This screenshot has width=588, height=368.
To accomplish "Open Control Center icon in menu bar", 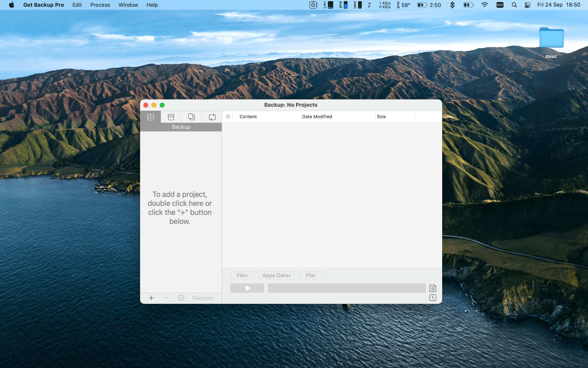I will pyautogui.click(x=527, y=5).
